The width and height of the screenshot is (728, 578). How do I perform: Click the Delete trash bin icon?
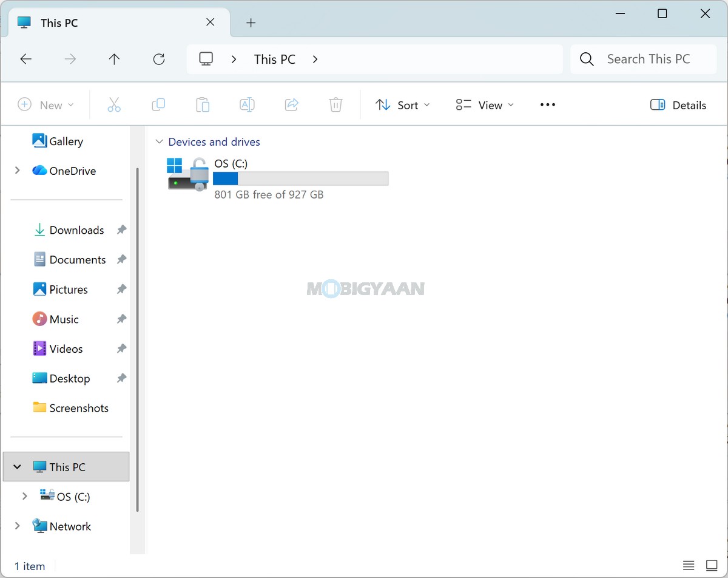click(336, 104)
